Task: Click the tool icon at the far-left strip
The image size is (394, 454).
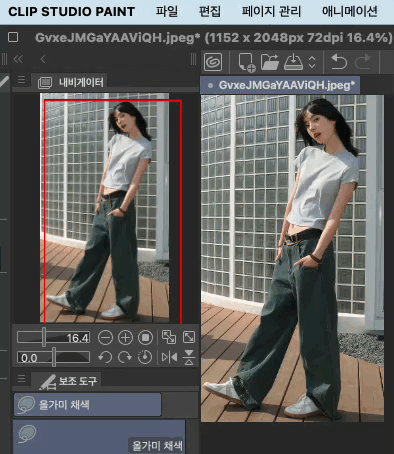Action: point(4,82)
